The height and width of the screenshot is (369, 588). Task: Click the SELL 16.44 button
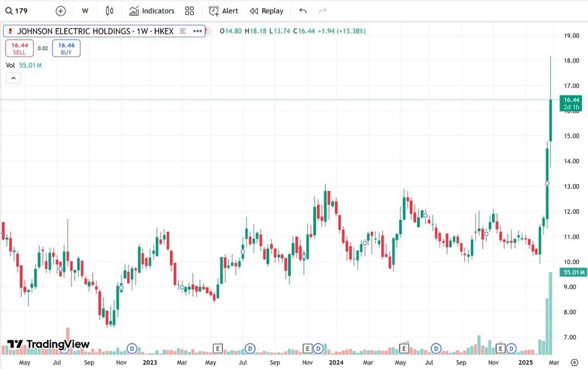coord(19,48)
